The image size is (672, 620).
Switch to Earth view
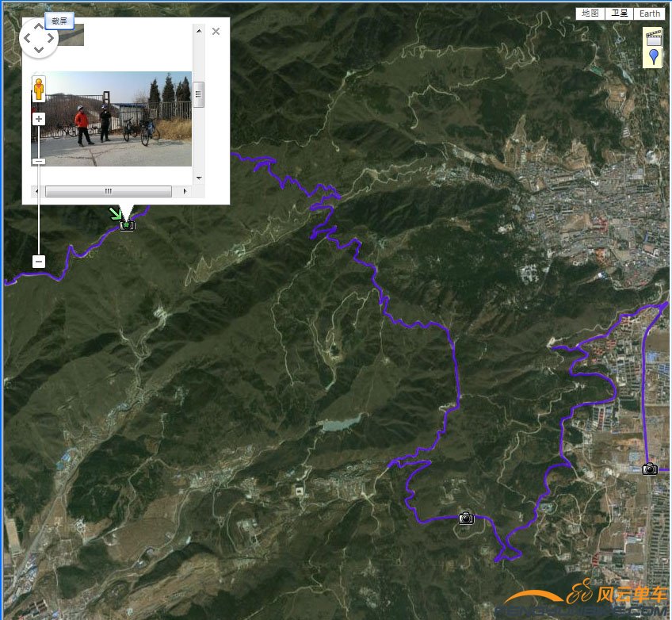coord(650,13)
